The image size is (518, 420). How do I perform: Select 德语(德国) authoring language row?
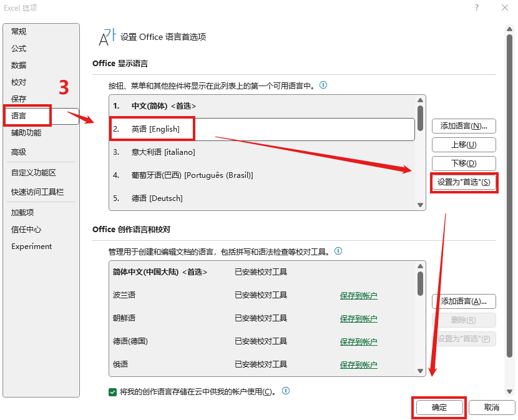[x=262, y=341]
